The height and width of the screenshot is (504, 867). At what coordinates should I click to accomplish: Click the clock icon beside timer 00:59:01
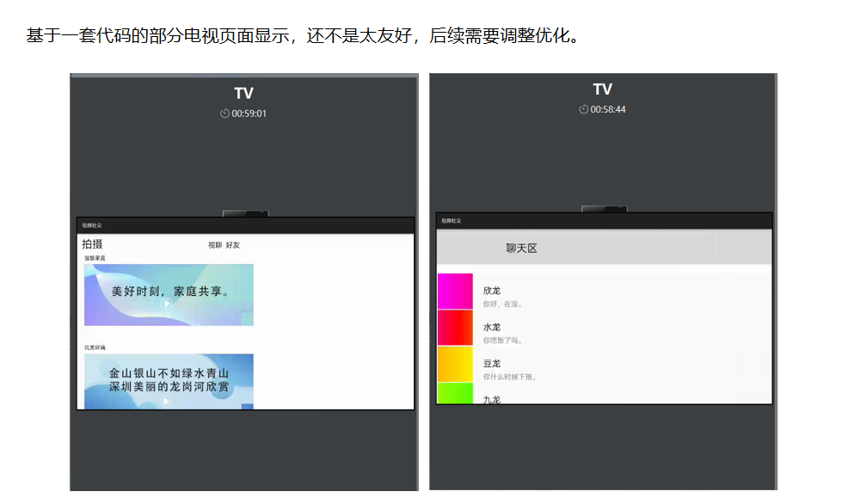click(223, 112)
